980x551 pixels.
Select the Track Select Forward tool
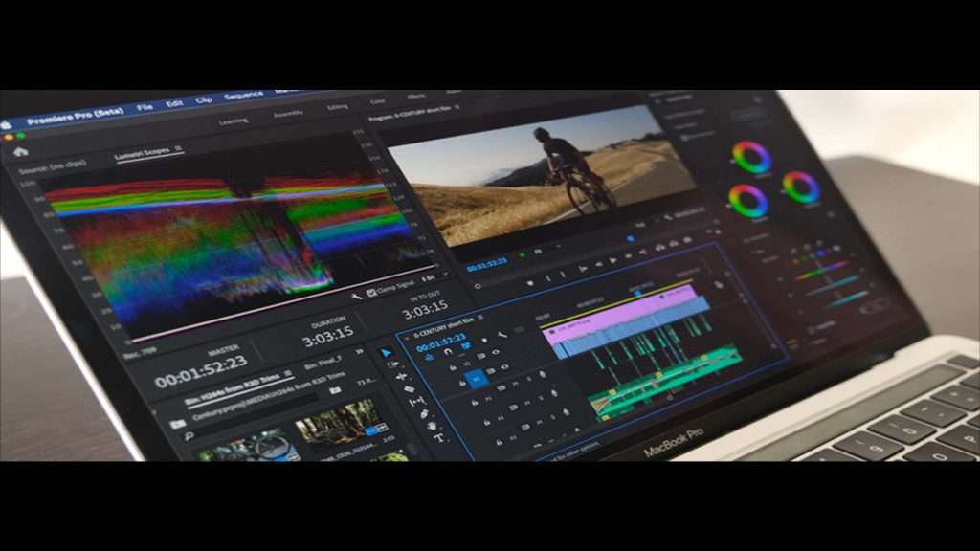(393, 364)
